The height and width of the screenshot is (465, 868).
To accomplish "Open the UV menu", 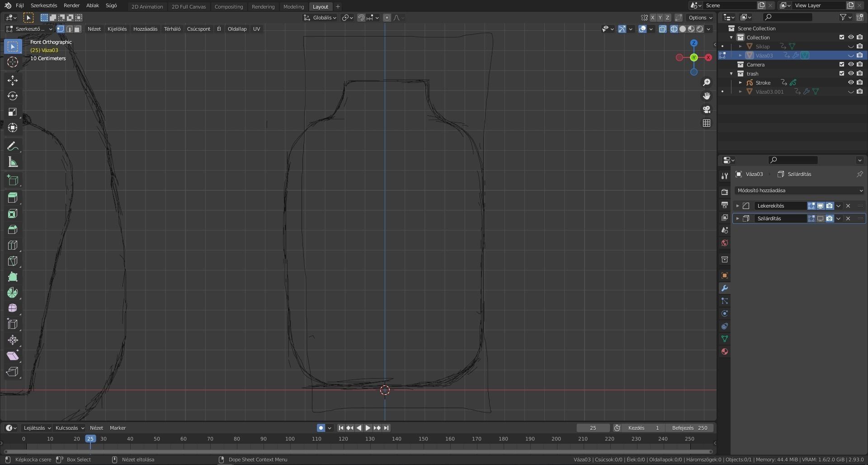I will pos(256,29).
